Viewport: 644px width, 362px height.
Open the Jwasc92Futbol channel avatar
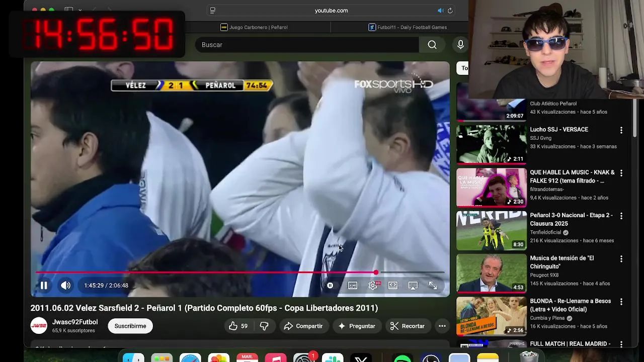tap(39, 326)
